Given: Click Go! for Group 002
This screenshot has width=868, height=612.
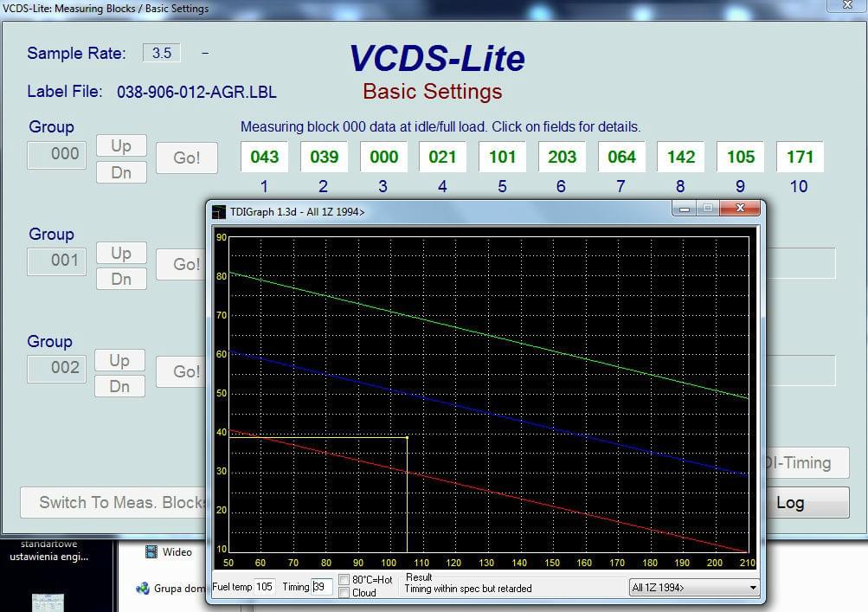Looking at the screenshot, I should point(181,371).
